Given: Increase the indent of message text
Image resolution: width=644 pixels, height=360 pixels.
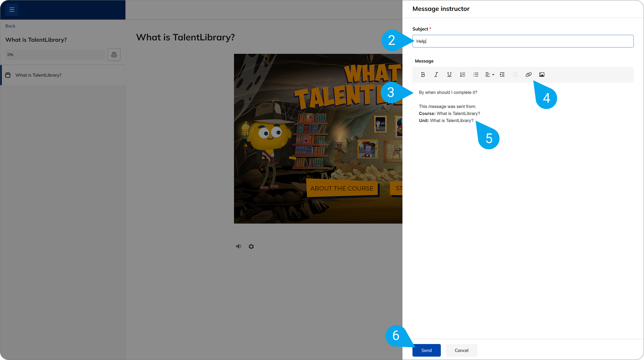Looking at the screenshot, I should click(x=502, y=74).
